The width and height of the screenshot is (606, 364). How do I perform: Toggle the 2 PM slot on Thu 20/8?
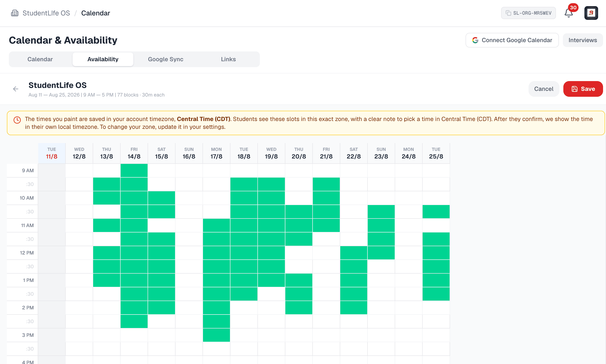coord(299,308)
